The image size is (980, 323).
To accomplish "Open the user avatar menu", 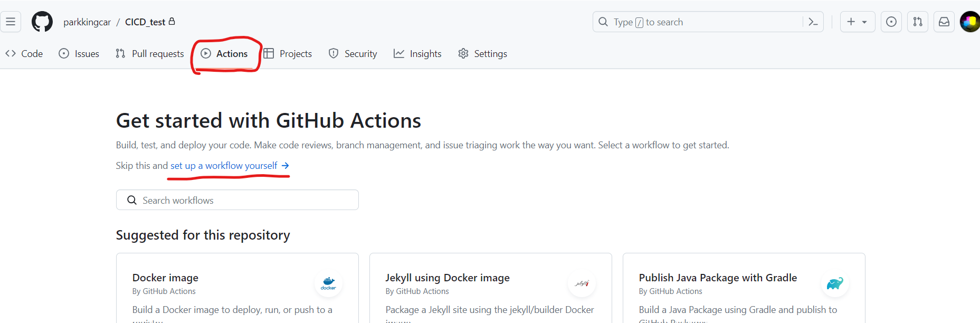I will click(970, 22).
